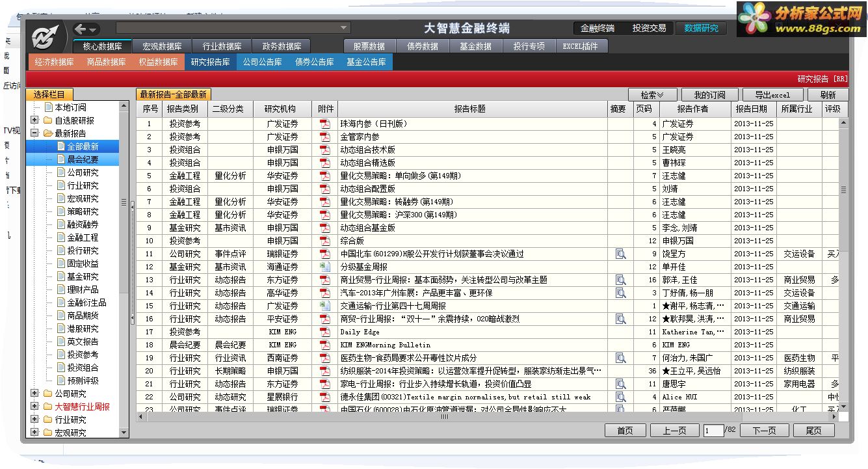This screenshot has height=469, width=868.
Task: View summary of 汽车-2013年广州车展 report
Action: [x=620, y=293]
